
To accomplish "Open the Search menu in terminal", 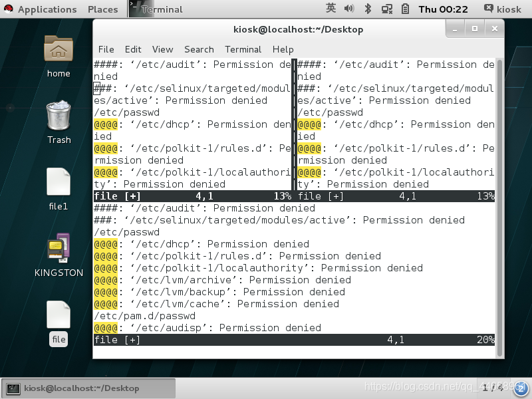I will coord(199,49).
